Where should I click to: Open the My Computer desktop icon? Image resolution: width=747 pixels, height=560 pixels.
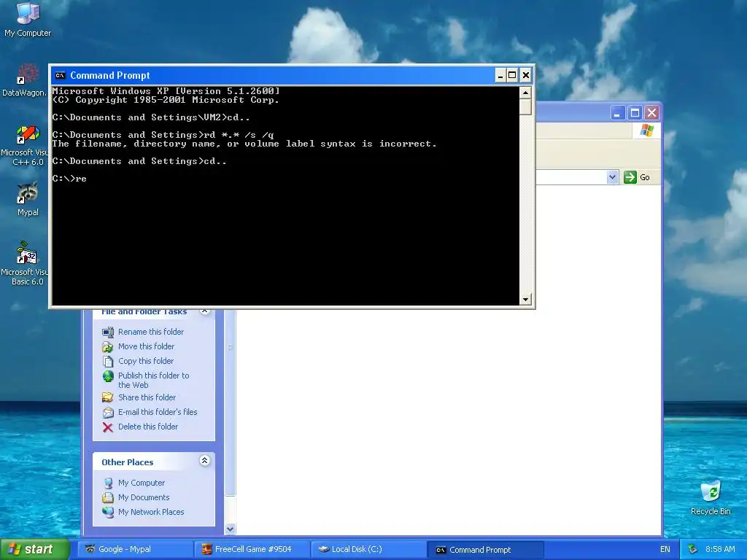(x=28, y=13)
